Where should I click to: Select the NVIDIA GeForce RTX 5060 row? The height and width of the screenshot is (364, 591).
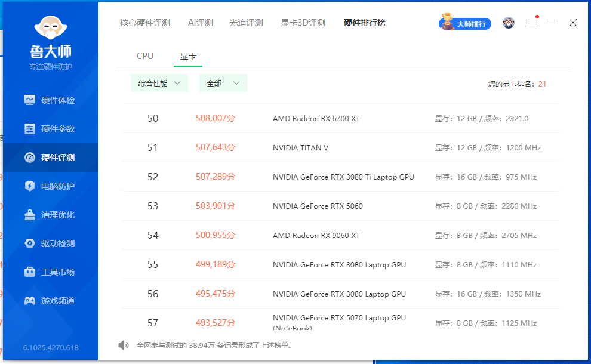pyautogui.click(x=341, y=206)
